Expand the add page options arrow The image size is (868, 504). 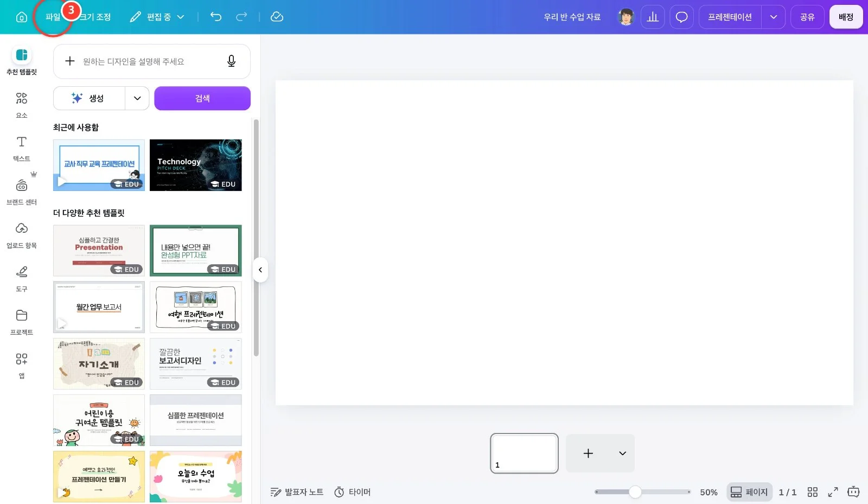click(x=622, y=453)
